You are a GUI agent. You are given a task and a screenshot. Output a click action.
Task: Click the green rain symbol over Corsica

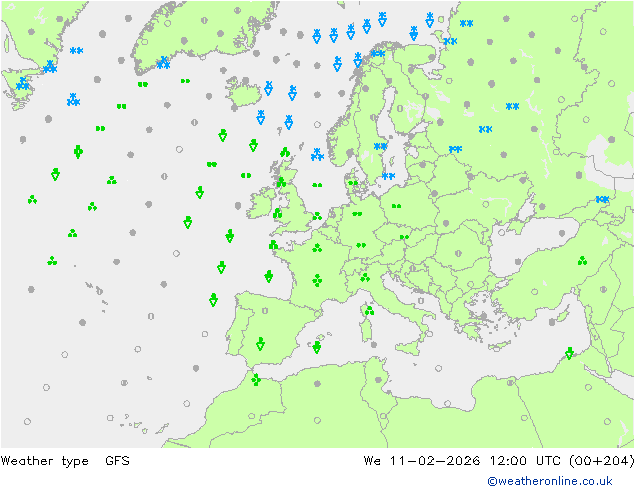tap(369, 310)
